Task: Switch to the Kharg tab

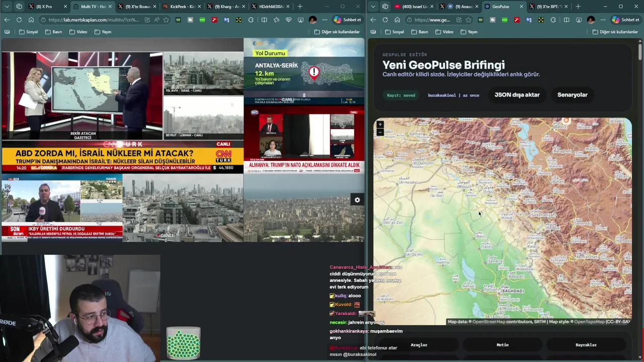Action: click(226, 7)
